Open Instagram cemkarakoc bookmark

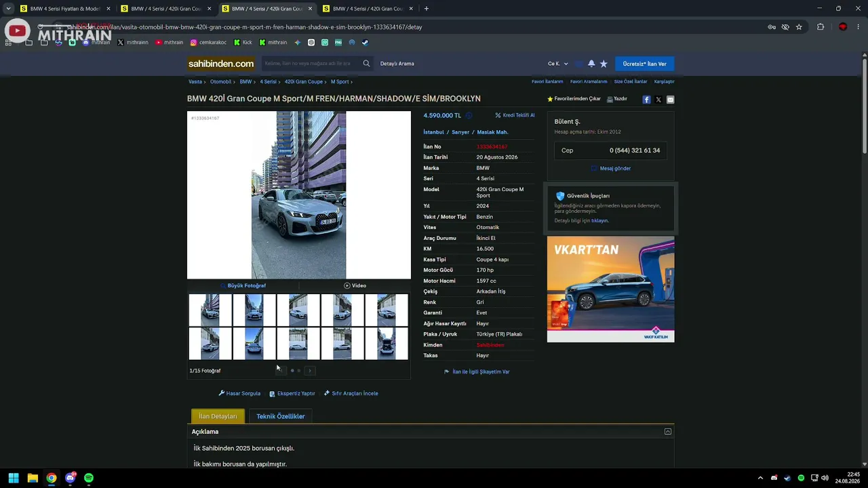[208, 42]
